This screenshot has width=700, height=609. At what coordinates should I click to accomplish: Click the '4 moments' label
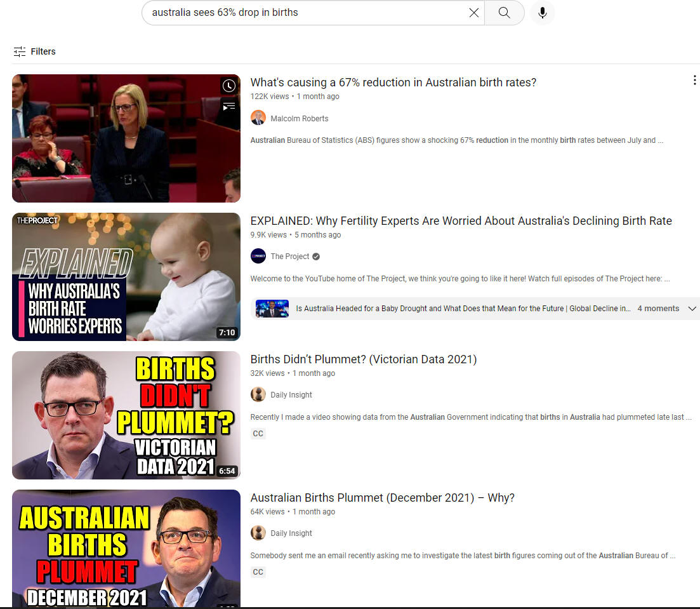(x=658, y=309)
